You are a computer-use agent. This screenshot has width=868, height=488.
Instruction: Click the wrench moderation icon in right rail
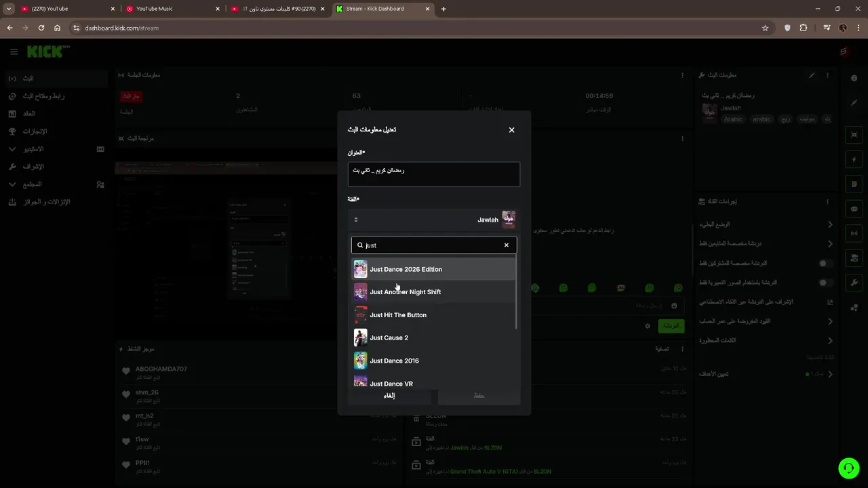point(854,283)
